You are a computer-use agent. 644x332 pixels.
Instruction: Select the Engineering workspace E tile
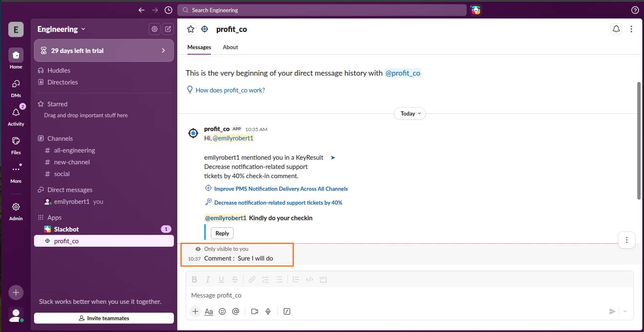(x=16, y=29)
